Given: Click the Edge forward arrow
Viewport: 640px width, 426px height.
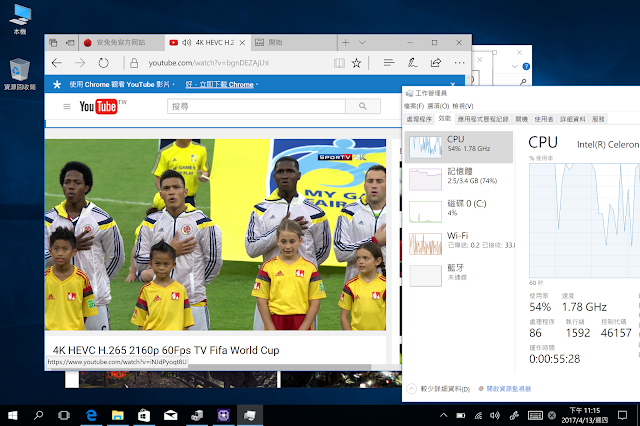Looking at the screenshot, I should 80,63.
